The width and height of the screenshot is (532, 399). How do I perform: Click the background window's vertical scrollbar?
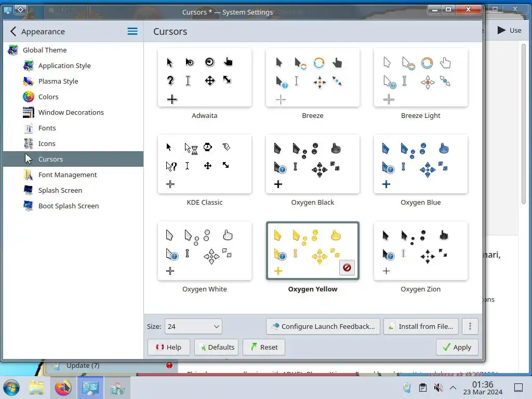coord(524,124)
